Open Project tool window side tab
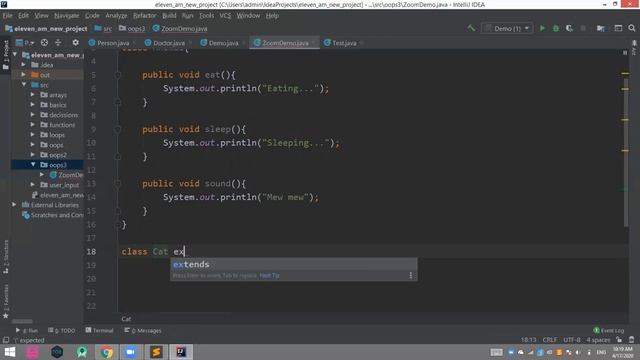Viewport: 640px width, 360px height. pos(6,55)
